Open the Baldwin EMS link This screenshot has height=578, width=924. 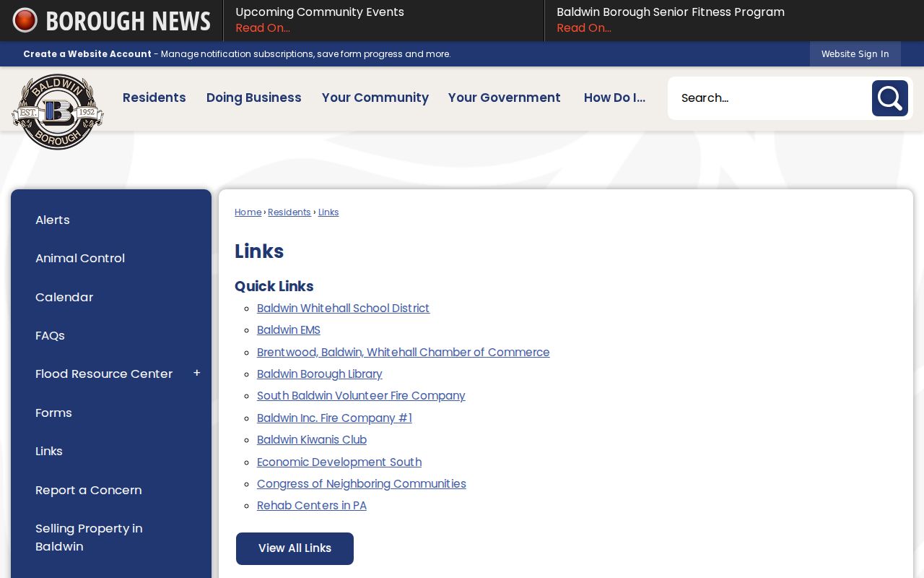click(289, 330)
